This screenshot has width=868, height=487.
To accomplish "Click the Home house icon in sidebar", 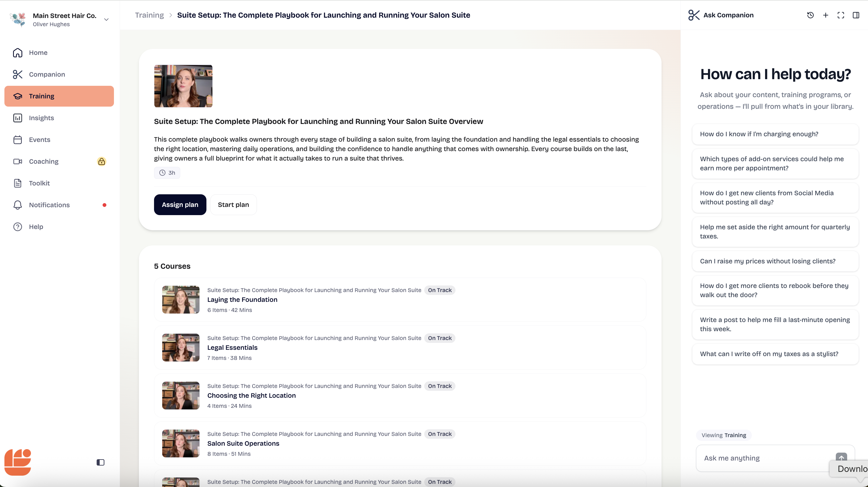I will (18, 53).
